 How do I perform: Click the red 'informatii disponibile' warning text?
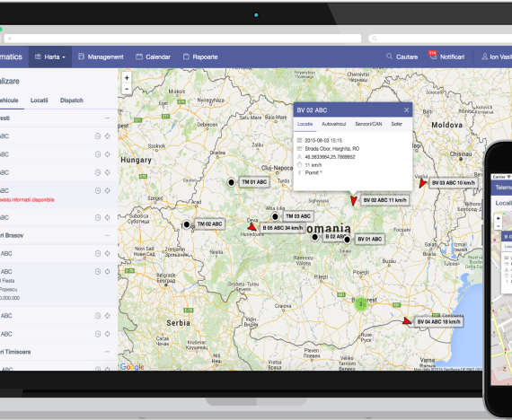pyautogui.click(x=27, y=200)
